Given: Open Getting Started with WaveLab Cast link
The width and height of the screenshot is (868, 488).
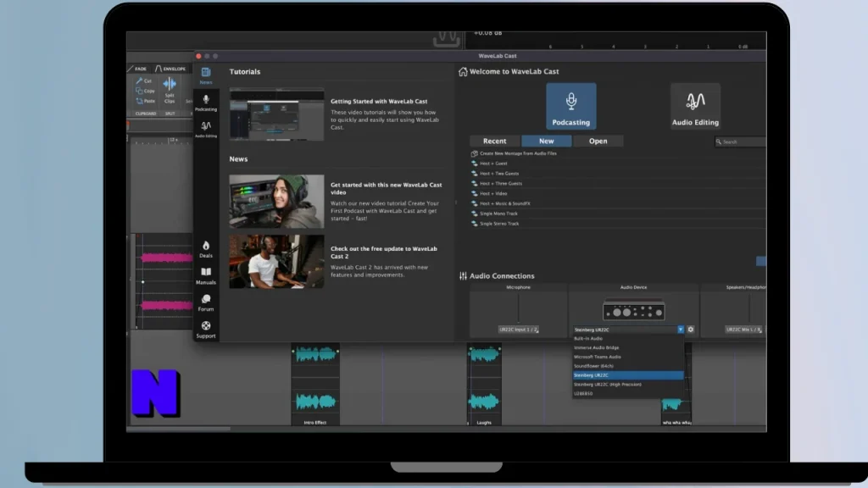Looking at the screenshot, I should 379,102.
